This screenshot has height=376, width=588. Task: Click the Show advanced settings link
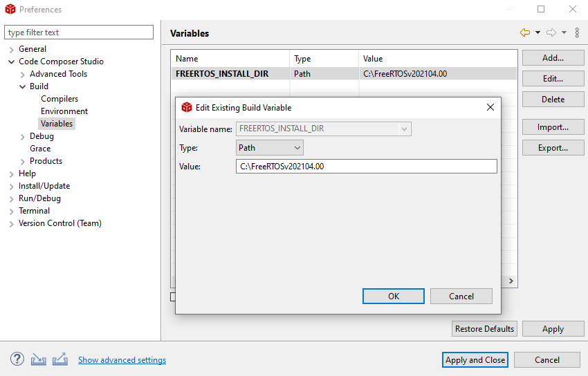(122, 360)
